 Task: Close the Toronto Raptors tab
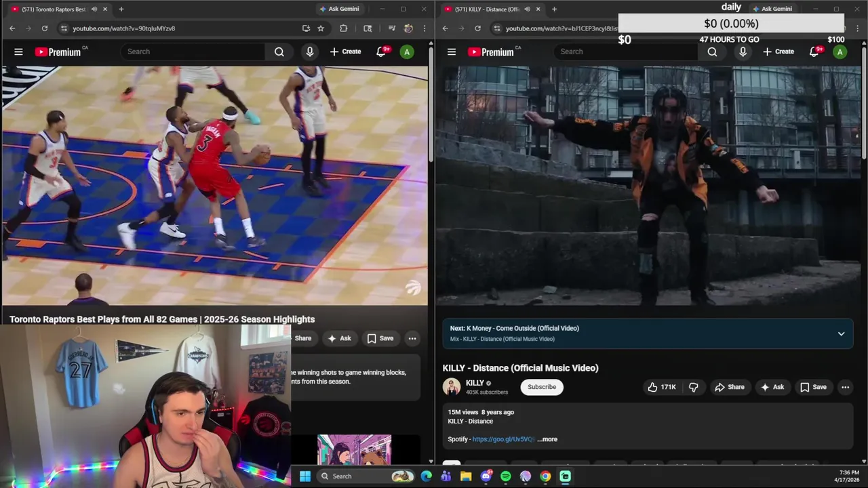click(105, 9)
